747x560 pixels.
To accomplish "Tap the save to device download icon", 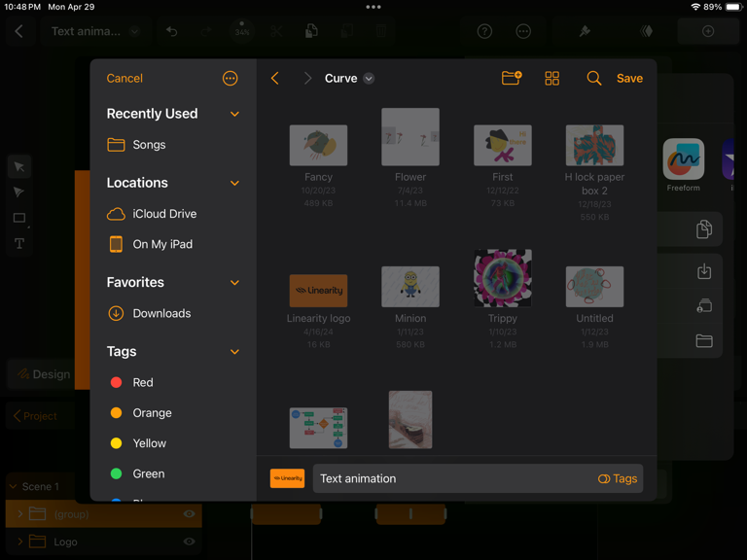I will click(x=703, y=271).
